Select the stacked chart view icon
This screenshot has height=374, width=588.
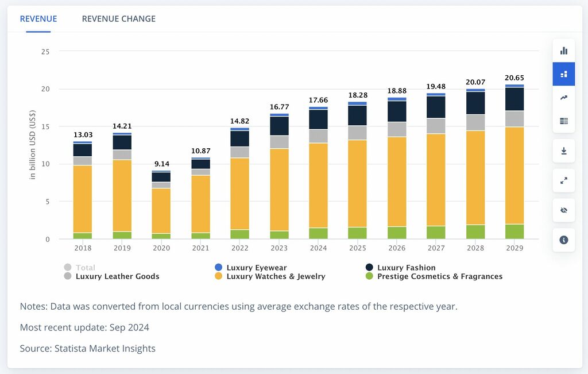pyautogui.click(x=563, y=74)
